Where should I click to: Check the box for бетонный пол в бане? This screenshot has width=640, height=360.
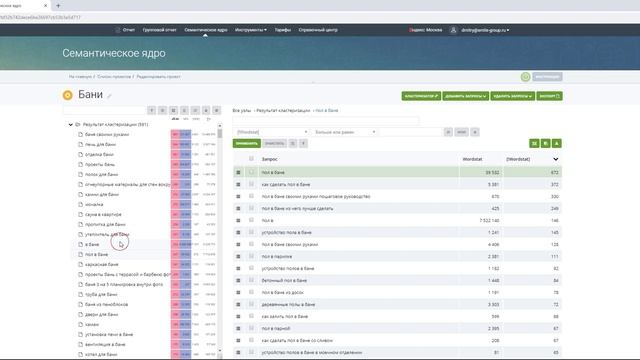pos(251,280)
